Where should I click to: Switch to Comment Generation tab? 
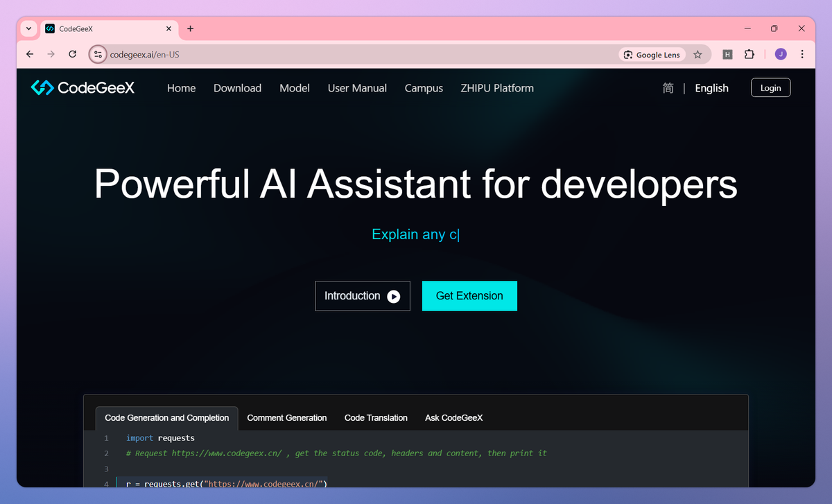click(x=287, y=418)
